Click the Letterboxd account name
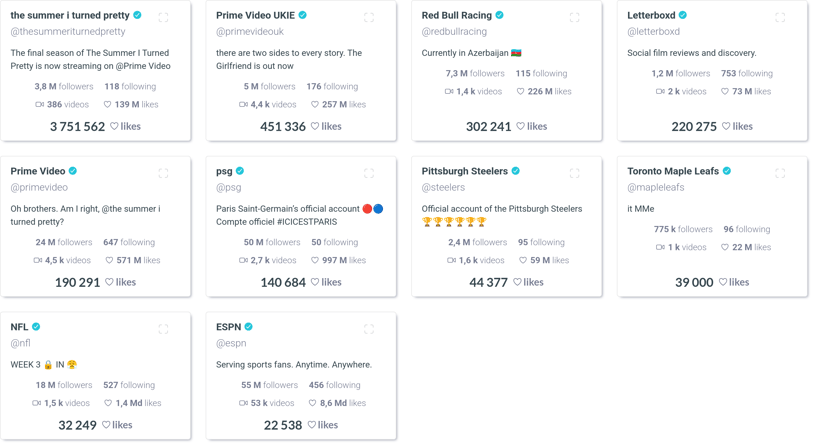The width and height of the screenshot is (815, 447). 651,15
